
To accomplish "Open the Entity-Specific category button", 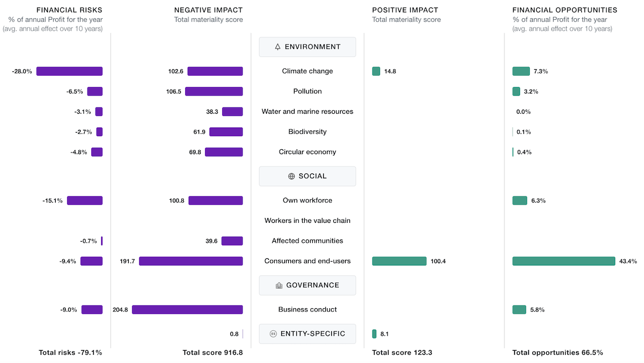I will click(308, 334).
